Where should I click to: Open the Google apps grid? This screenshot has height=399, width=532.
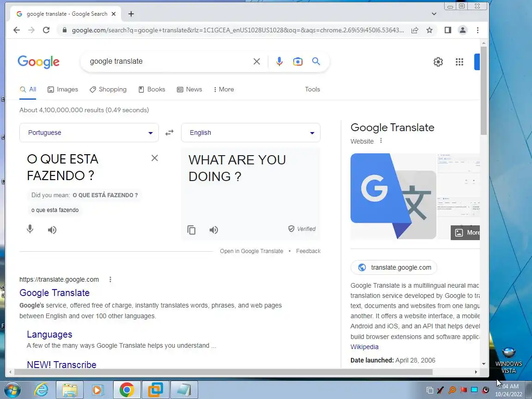[459, 62]
